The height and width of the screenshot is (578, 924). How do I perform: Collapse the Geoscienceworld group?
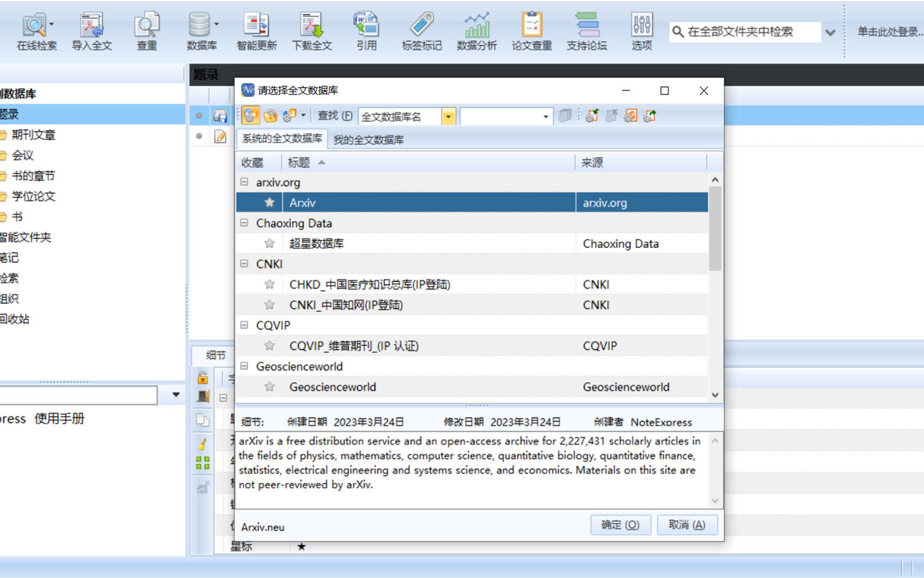click(244, 366)
